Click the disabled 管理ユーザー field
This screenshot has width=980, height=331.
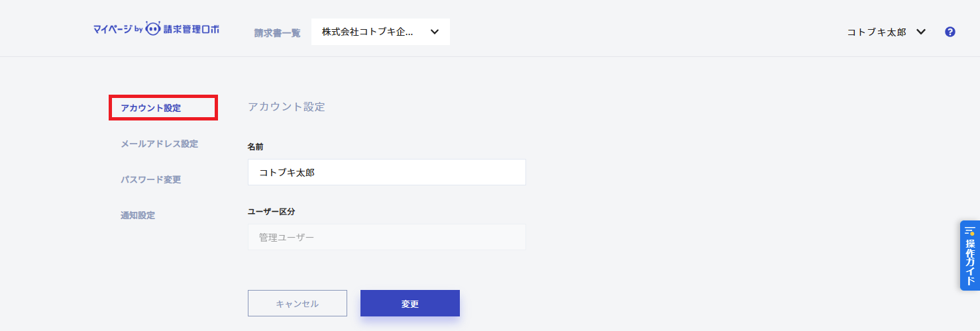pos(386,237)
